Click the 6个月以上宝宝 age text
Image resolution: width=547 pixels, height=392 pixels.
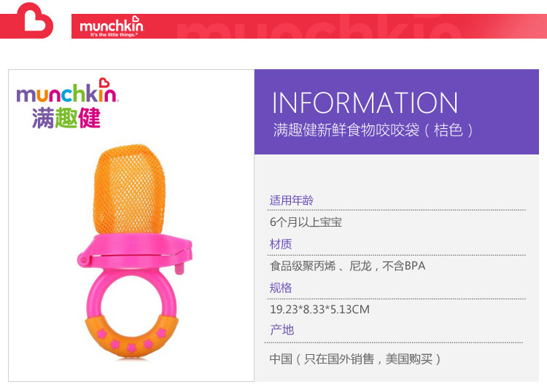306,222
